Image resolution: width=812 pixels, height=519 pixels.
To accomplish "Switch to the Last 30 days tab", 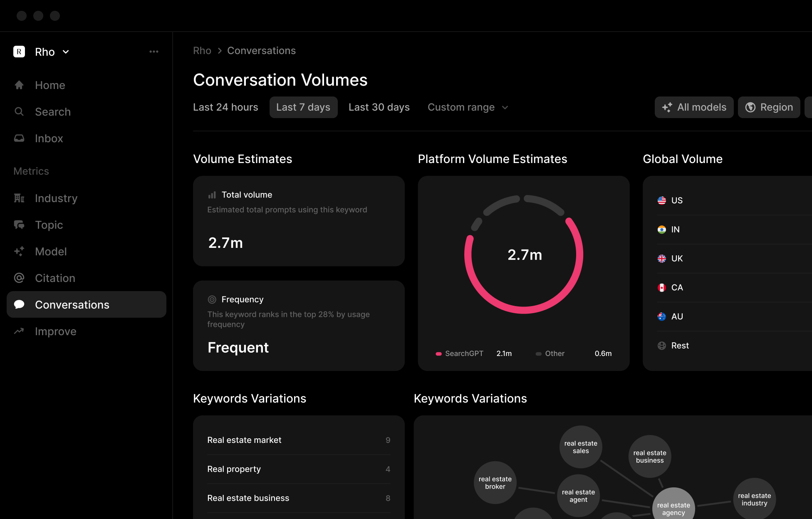I will click(379, 107).
